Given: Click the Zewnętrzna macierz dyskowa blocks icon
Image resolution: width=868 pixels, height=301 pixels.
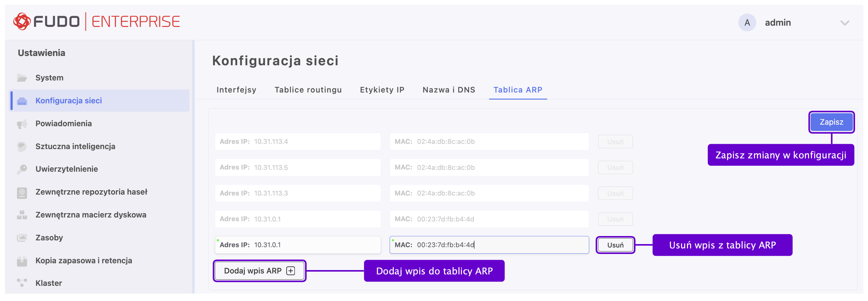Looking at the screenshot, I should [x=22, y=215].
